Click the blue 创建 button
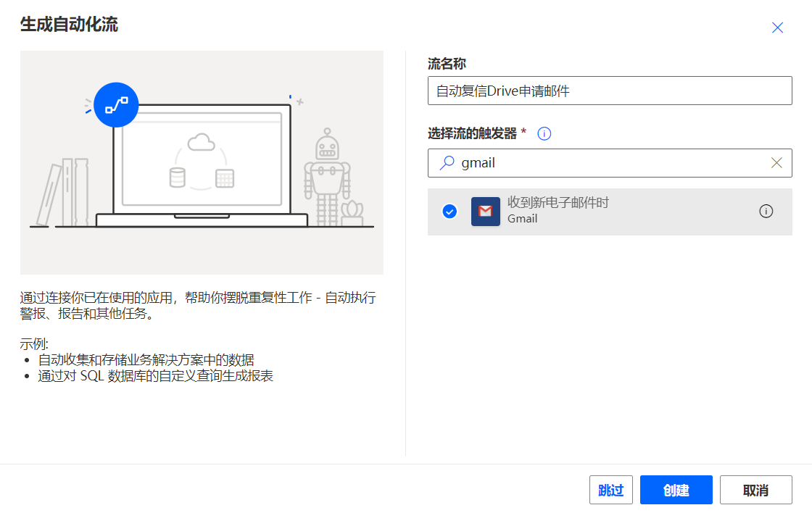 click(x=676, y=490)
